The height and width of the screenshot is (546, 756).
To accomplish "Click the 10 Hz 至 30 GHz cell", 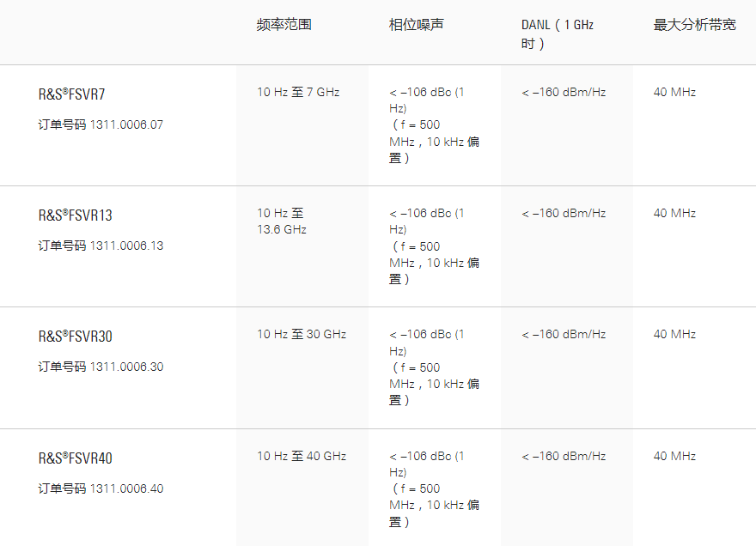I will click(301, 334).
